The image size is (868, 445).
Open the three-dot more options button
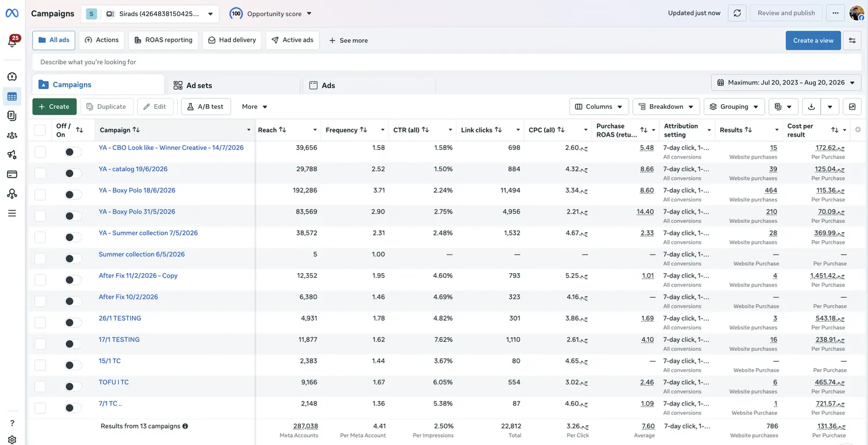point(835,13)
